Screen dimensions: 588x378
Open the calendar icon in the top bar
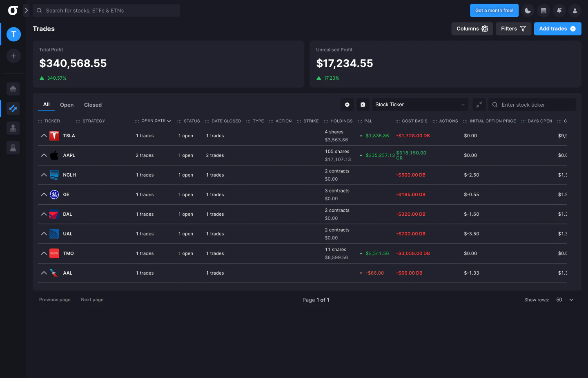pos(543,10)
